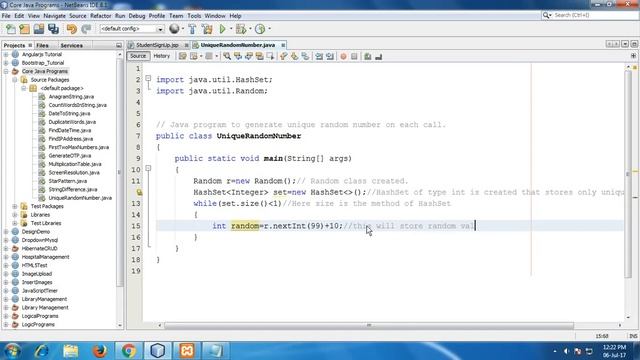640x360 pixels.
Task: Click the Find Selection magnifier icon
Action: [227, 56]
